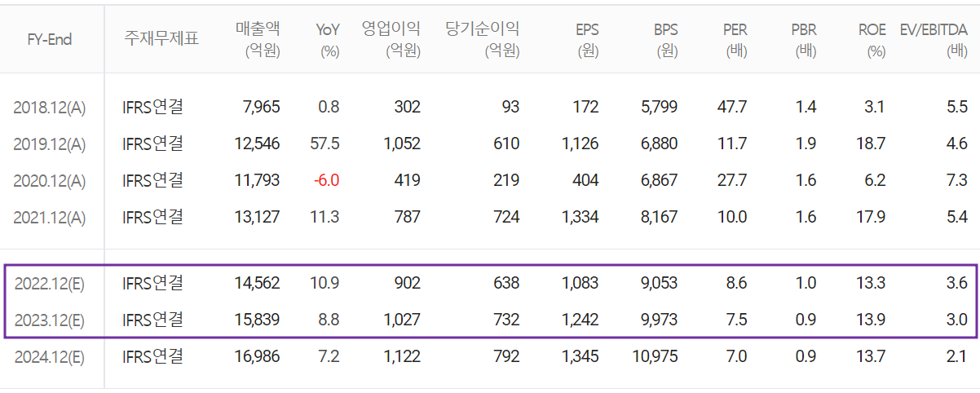Click BPS value 9,053
The image size is (980, 393).
(659, 283)
